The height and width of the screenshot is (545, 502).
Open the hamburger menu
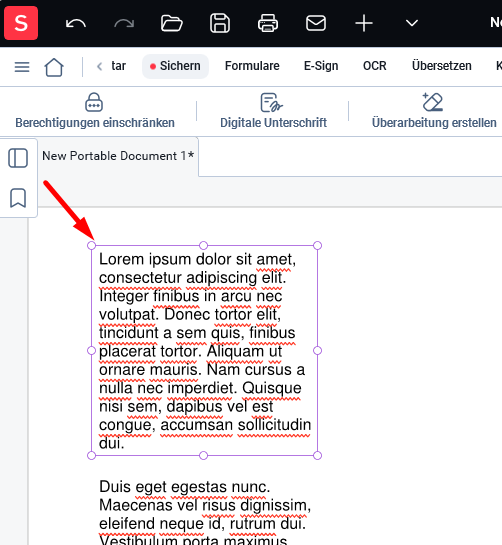tap(22, 66)
